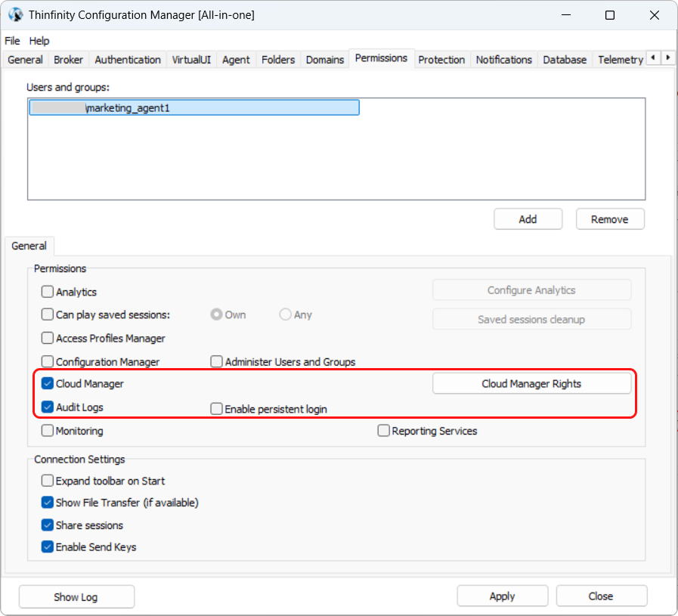678x616 pixels.
Task: Check Administer Users and Groups
Action: pos(217,362)
